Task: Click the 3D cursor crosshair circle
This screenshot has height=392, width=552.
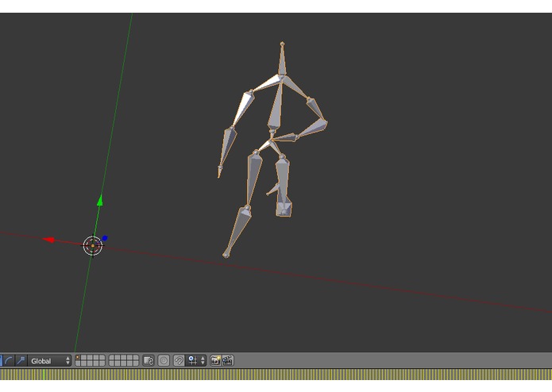Action: (93, 246)
